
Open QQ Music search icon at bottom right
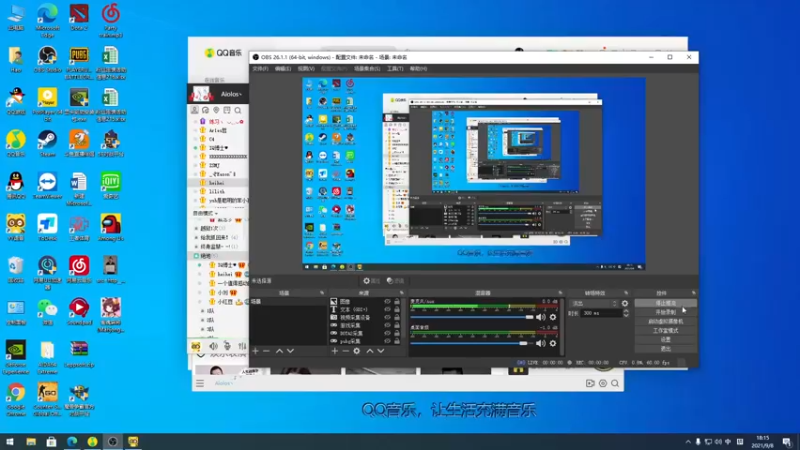[x=615, y=383]
